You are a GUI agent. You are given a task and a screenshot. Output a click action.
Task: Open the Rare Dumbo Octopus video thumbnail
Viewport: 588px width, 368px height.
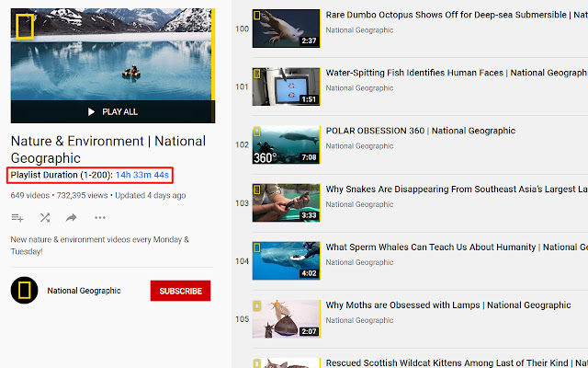[286, 29]
